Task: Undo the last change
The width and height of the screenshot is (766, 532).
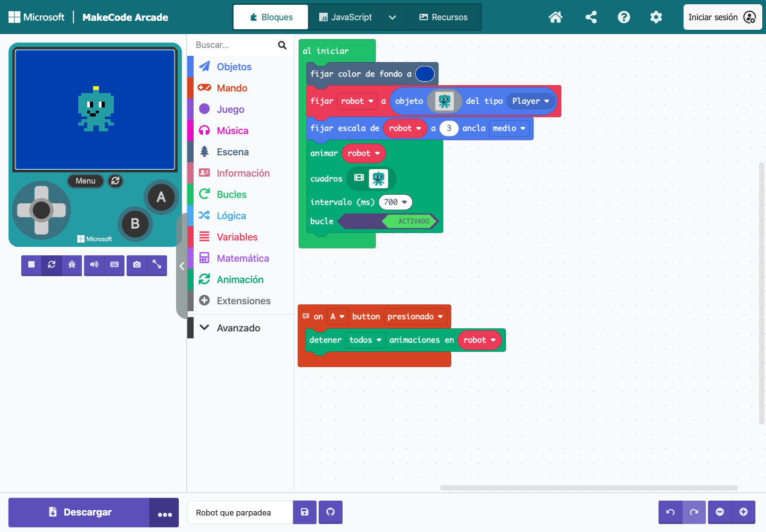Action: tap(670, 512)
